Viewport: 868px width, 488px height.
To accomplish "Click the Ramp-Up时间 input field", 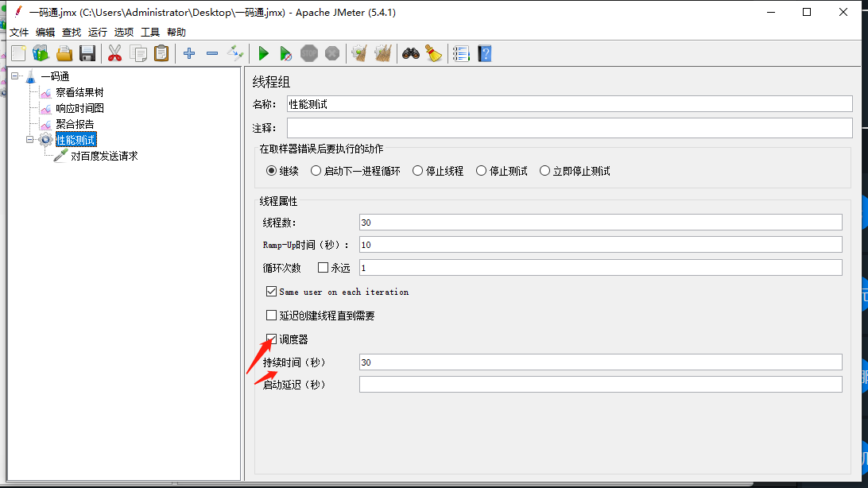I will pos(601,245).
